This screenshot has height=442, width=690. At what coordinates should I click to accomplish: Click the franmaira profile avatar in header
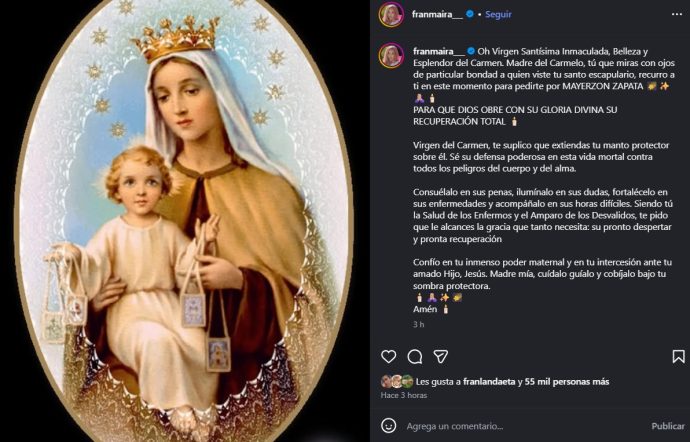(x=391, y=15)
